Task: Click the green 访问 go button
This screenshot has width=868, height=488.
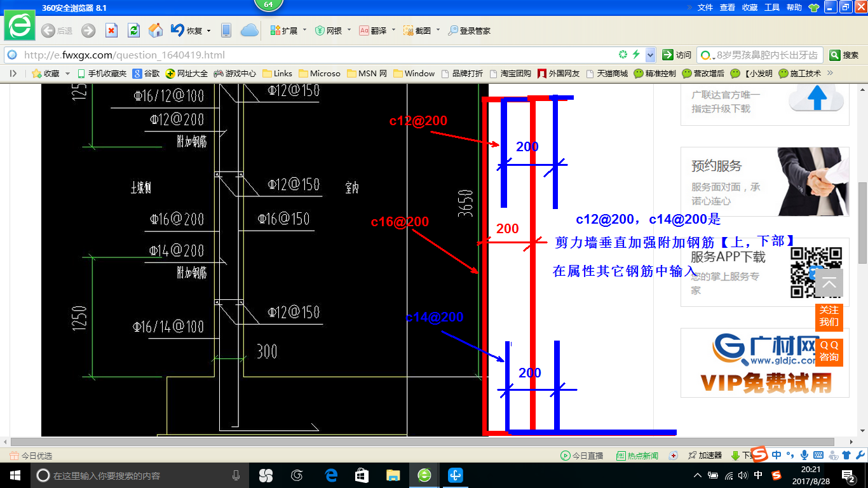Action: click(677, 55)
